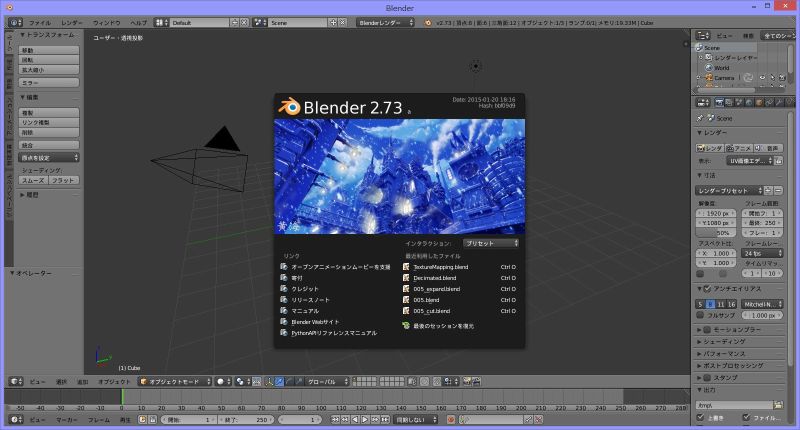800x430 pixels.
Task: Click the Blender logo icon in the info header
Action: 428,21
